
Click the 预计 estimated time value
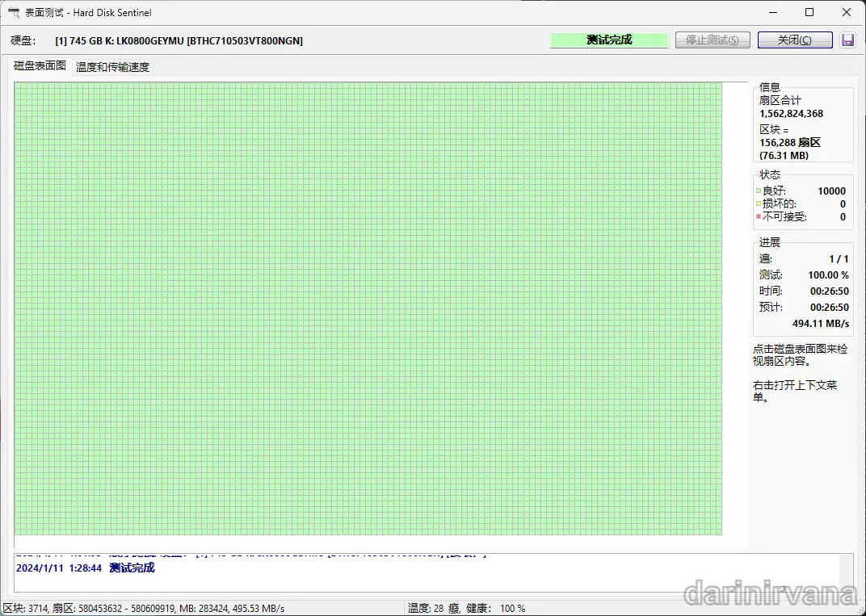(x=829, y=308)
